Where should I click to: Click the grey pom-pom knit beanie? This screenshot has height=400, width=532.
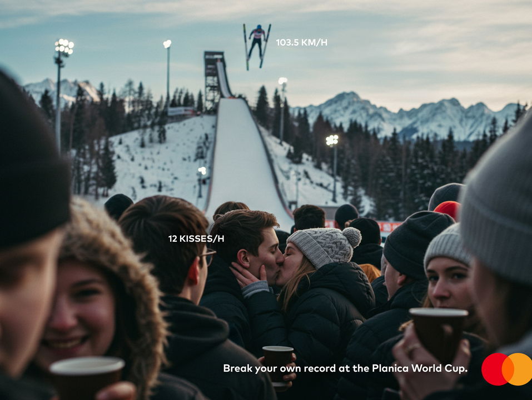pyautogui.click(x=324, y=245)
